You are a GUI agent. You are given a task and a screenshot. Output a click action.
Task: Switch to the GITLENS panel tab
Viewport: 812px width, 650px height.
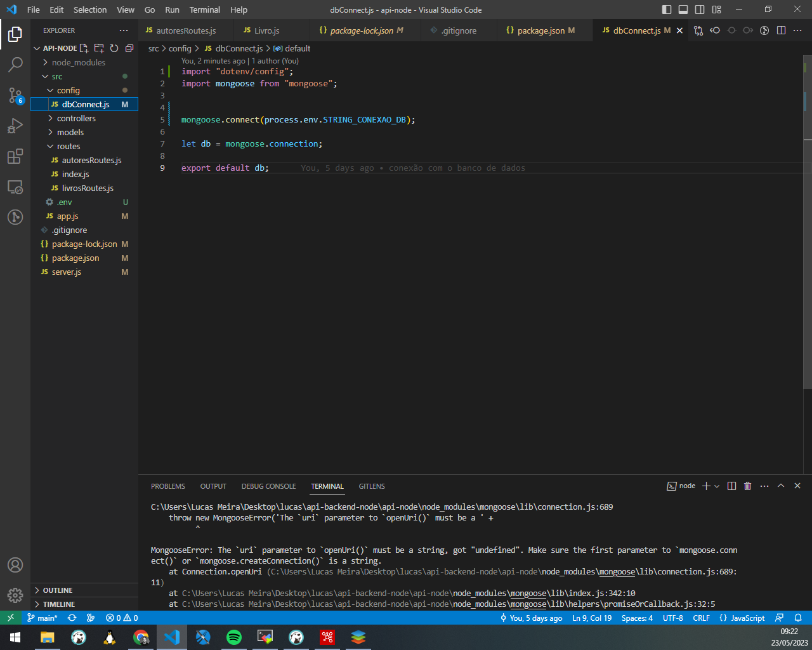pyautogui.click(x=372, y=486)
